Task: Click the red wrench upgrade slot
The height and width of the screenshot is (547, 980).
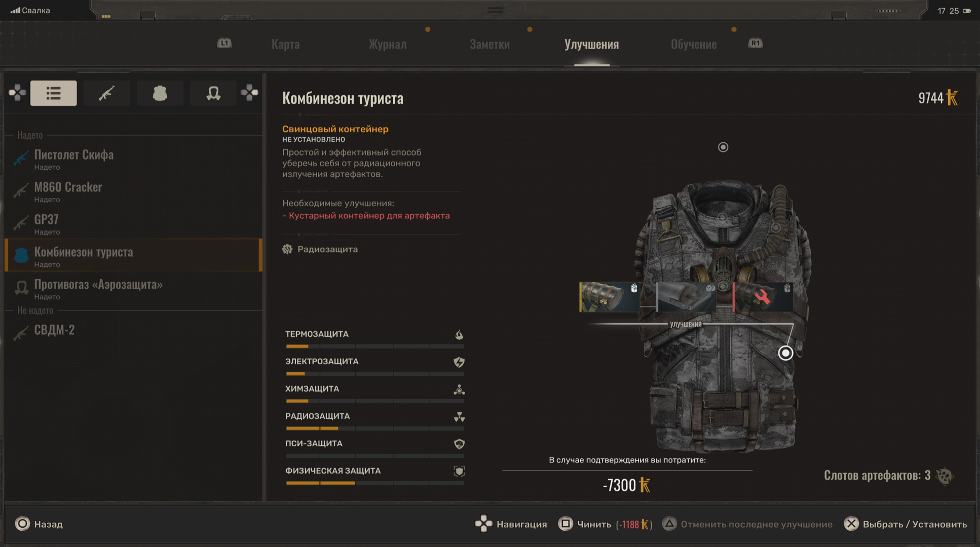Action: point(763,297)
